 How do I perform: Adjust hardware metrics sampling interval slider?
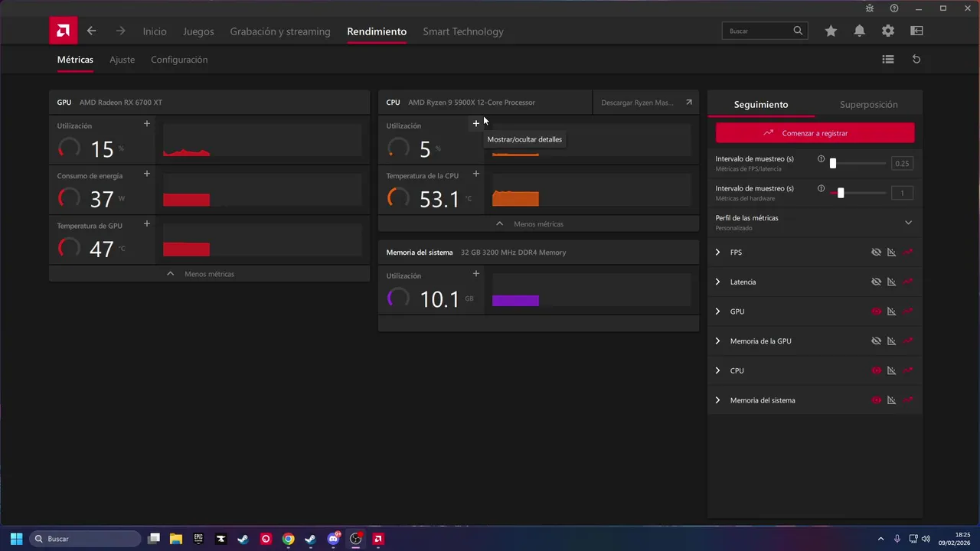858,193
